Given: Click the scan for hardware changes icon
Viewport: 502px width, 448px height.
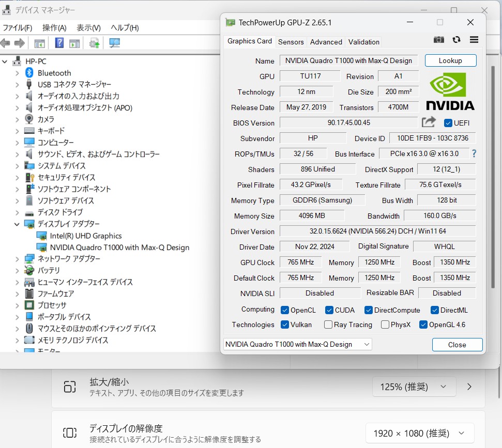Looking at the screenshot, I should [x=114, y=43].
